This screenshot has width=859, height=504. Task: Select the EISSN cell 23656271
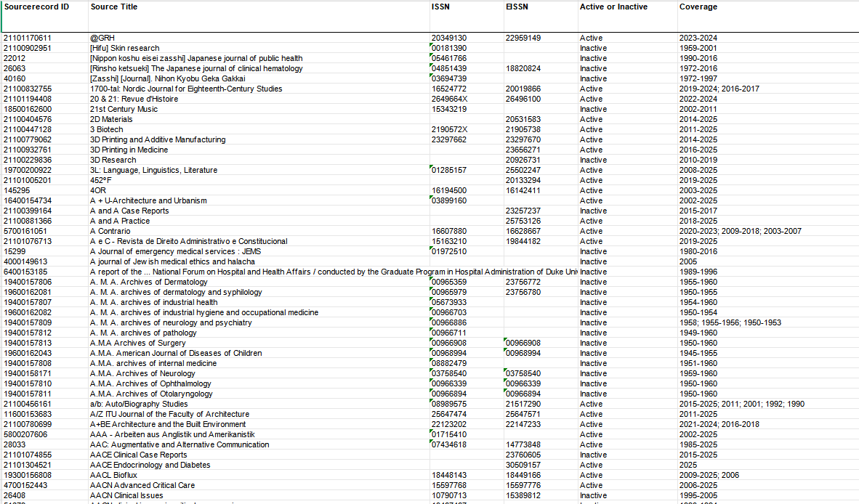click(523, 150)
